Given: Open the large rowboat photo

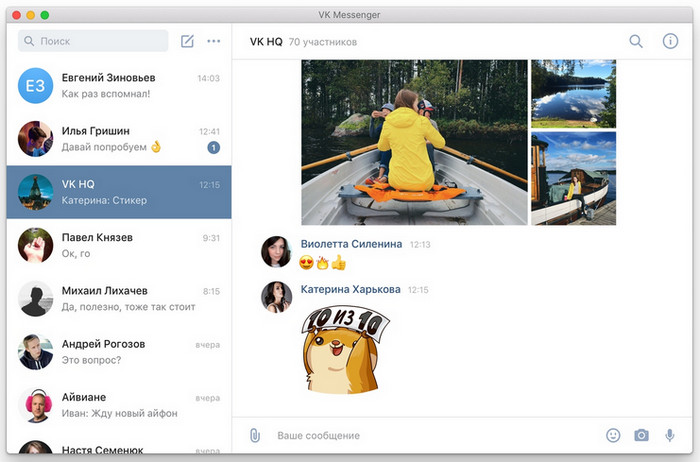Looking at the screenshot, I should click(414, 142).
